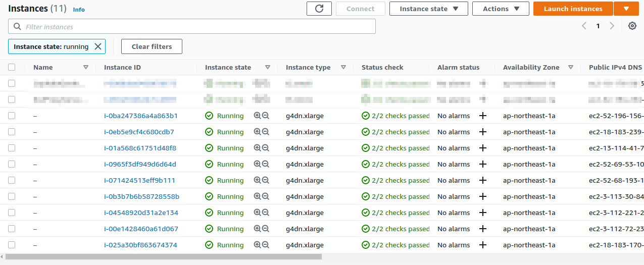Click g4dn.xlarge for i-04548920d31a2e134

(305, 213)
